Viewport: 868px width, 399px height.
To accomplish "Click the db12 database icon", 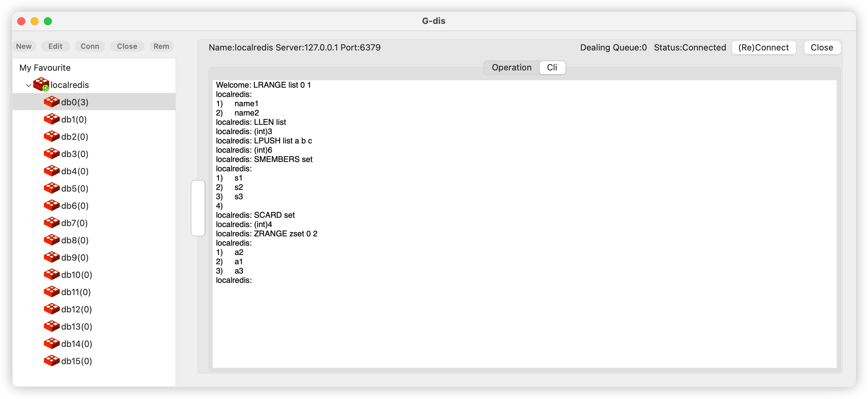I will 52,309.
